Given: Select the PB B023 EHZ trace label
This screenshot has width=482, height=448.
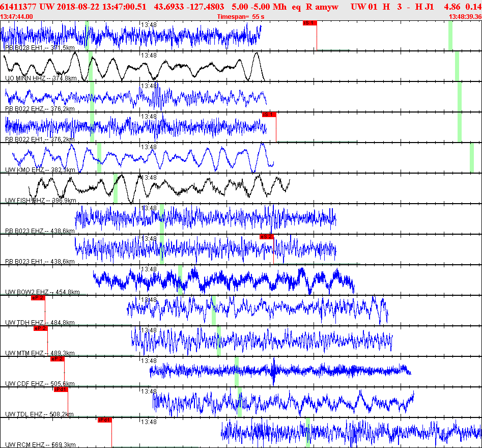Looking at the screenshot, I should click(40, 231).
